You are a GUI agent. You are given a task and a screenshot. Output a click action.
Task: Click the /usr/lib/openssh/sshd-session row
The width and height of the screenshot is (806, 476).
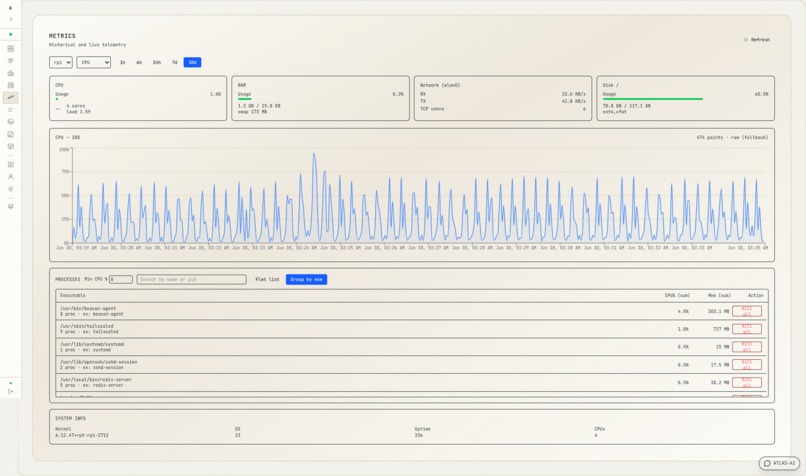pos(412,365)
